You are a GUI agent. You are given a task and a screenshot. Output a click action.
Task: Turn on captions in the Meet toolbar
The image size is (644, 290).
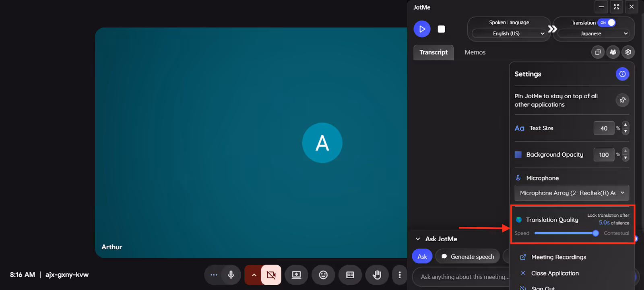pos(350,275)
